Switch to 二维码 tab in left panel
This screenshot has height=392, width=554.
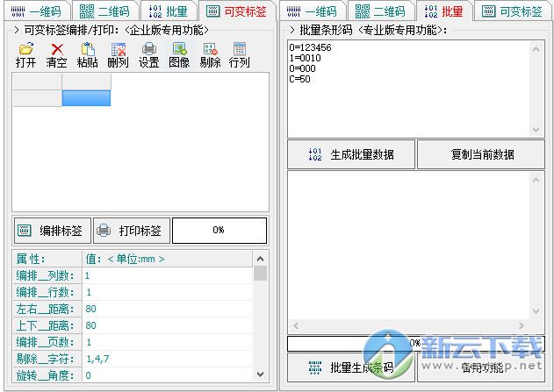click(104, 11)
